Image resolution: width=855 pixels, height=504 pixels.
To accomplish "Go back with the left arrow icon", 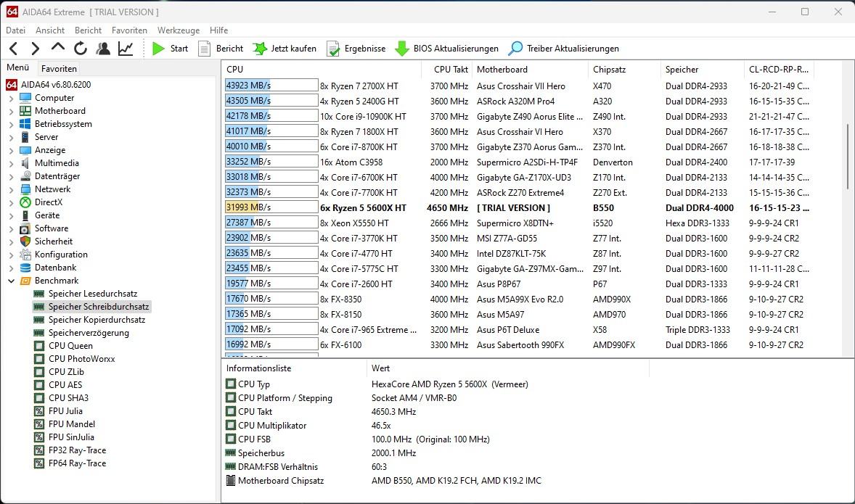I will pyautogui.click(x=15, y=49).
